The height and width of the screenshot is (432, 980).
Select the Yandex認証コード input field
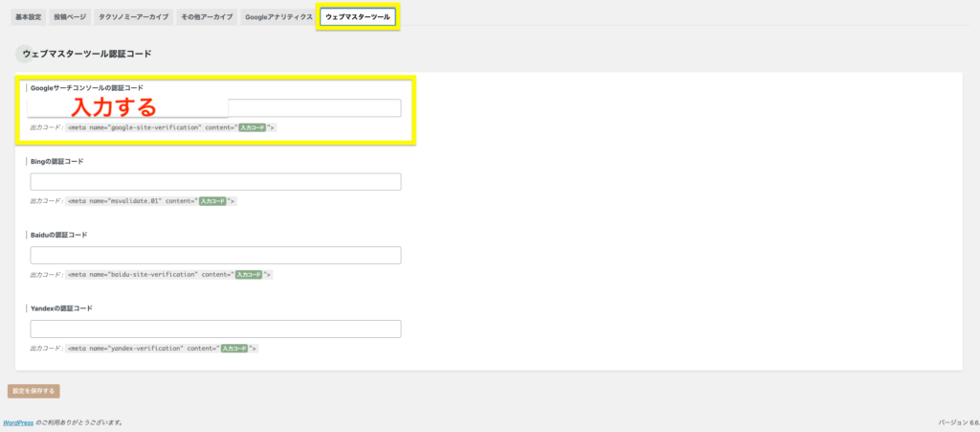215,329
